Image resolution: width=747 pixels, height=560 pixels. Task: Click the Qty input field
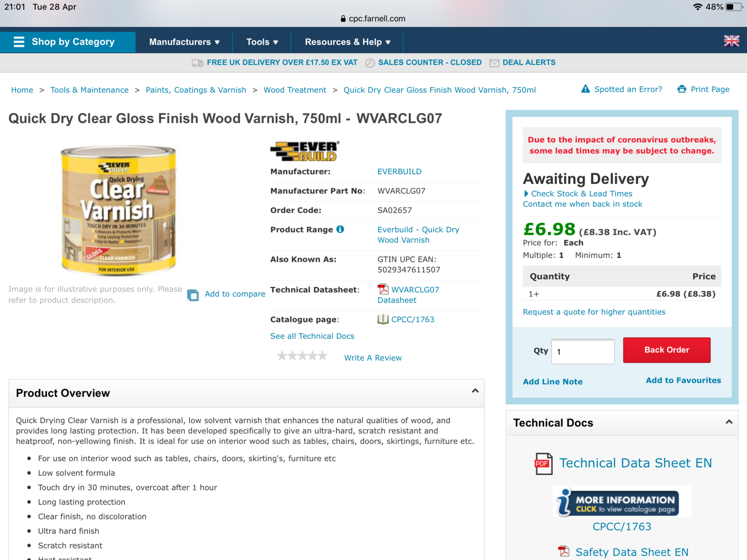pos(583,351)
